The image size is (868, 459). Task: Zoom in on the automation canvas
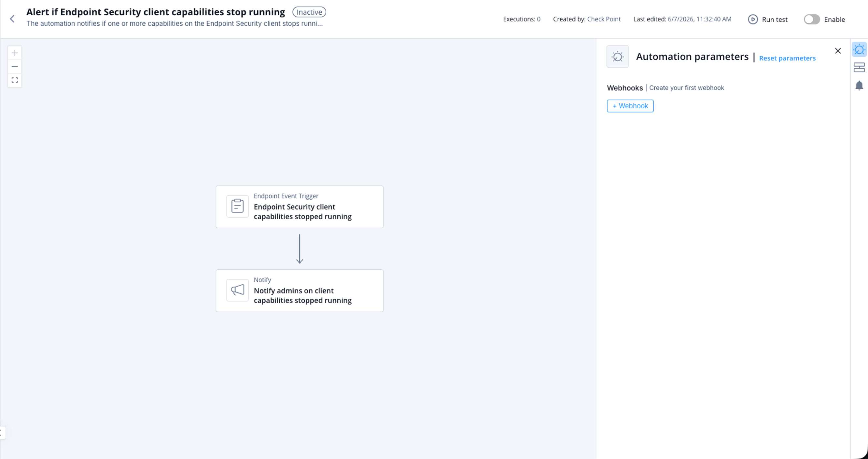pyautogui.click(x=15, y=53)
